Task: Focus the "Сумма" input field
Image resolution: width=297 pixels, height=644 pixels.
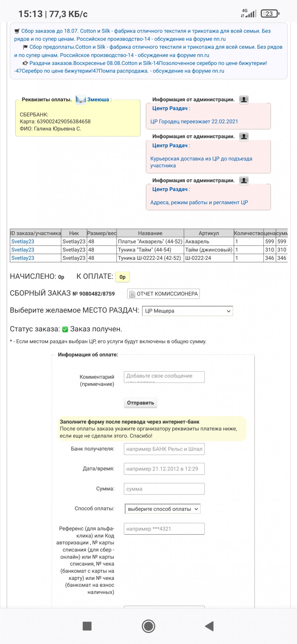Action: tap(164, 489)
